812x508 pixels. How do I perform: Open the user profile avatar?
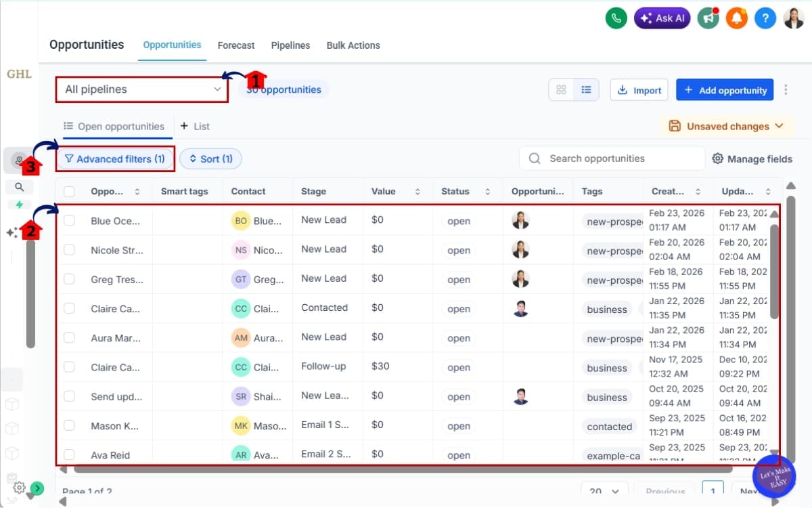click(794, 18)
